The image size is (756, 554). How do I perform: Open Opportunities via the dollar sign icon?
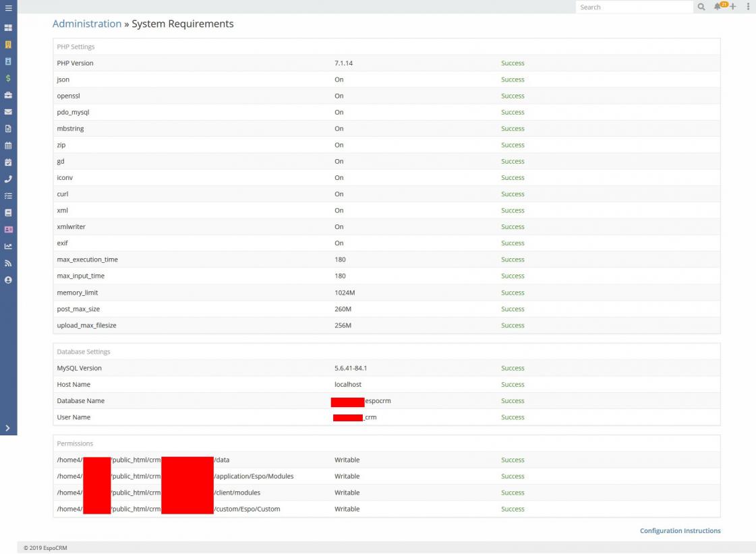coord(8,78)
